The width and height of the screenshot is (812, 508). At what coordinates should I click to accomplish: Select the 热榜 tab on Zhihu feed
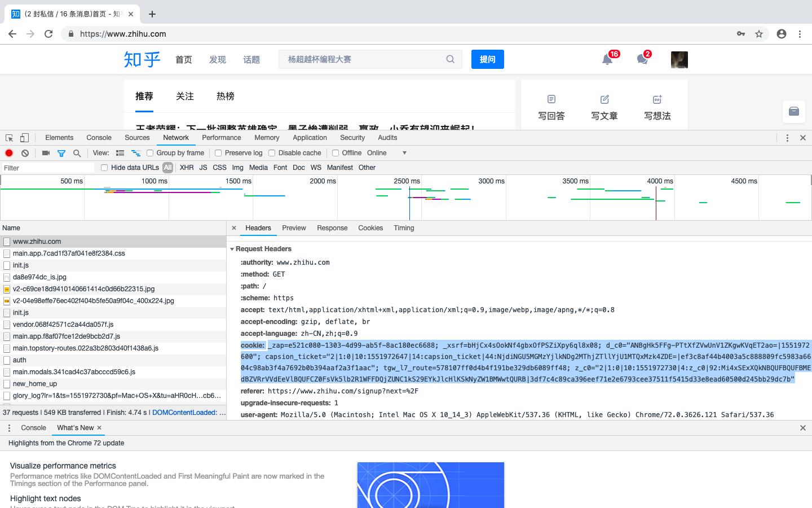click(225, 96)
